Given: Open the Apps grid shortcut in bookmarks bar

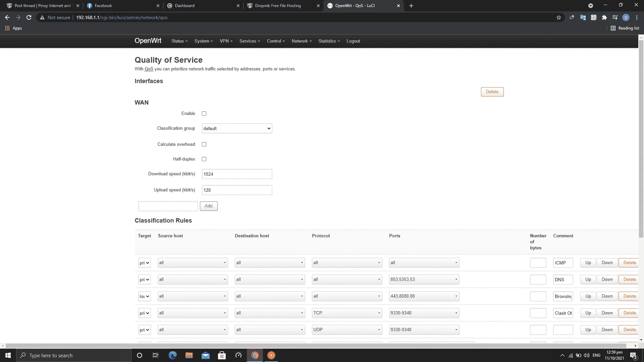Looking at the screenshot, I should 13,28.
